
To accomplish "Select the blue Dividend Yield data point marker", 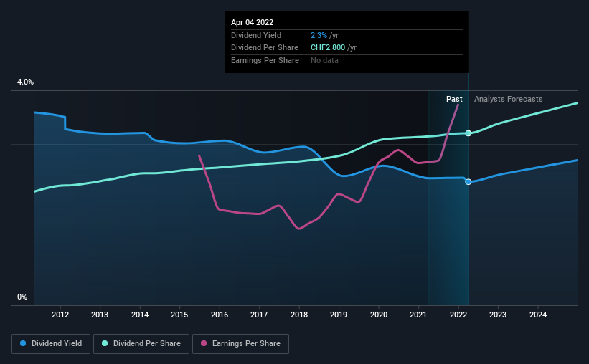I will click(x=468, y=181).
